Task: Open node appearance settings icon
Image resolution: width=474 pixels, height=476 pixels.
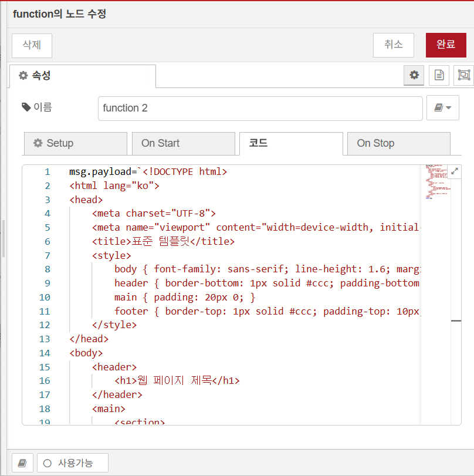Action: pyautogui.click(x=463, y=75)
